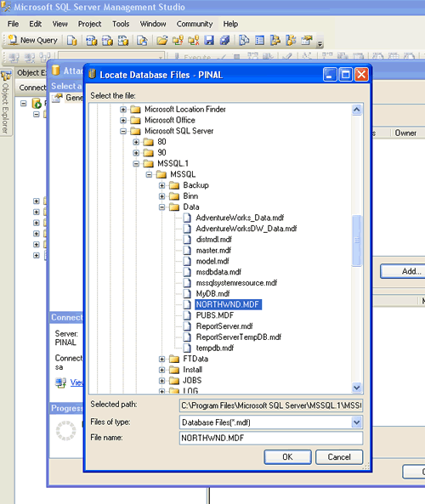Open the Files of type dropdown
Screen dimensions: 425x504
click(x=356, y=422)
